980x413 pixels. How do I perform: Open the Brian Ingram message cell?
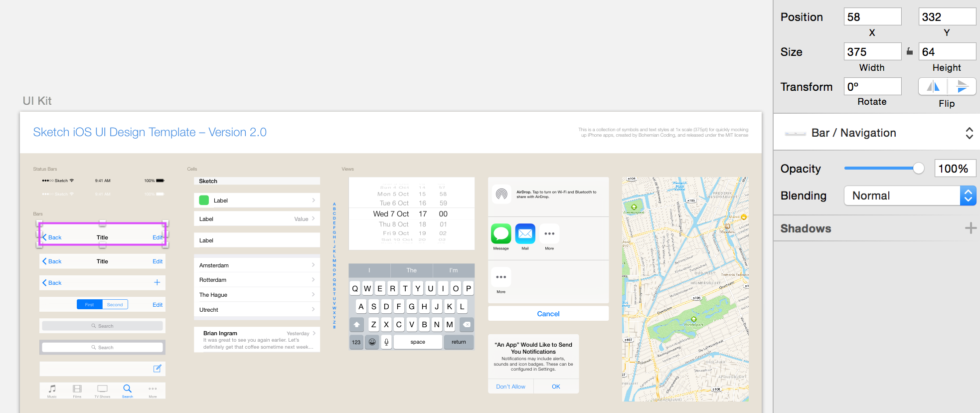[257, 340]
